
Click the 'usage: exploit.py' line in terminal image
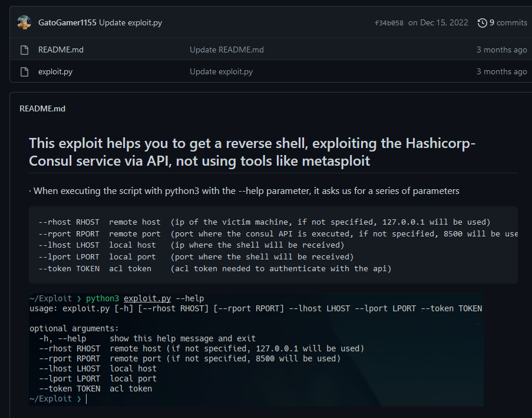(x=256, y=309)
